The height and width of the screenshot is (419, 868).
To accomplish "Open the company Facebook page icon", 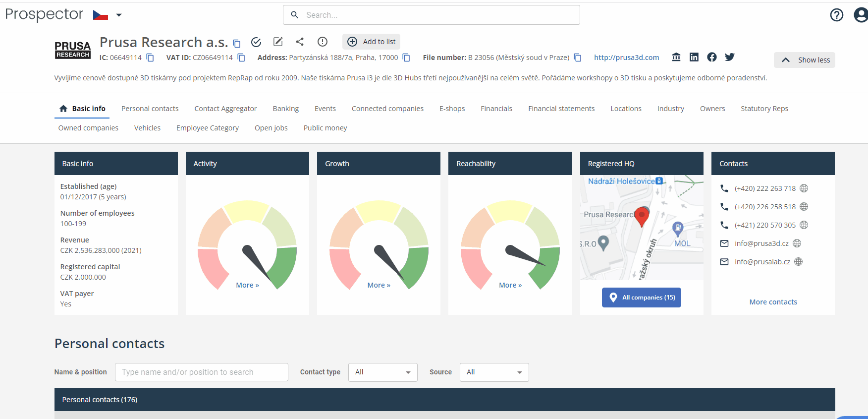I will coord(712,57).
